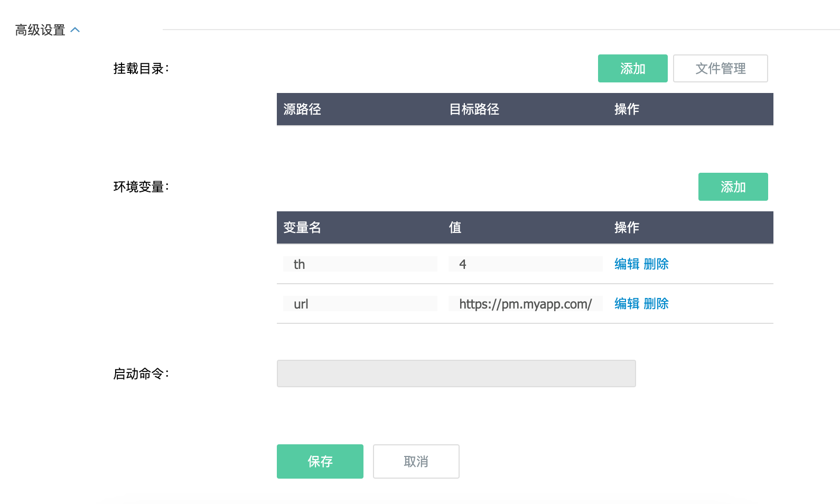Click 删除 link in the url row

point(656,304)
